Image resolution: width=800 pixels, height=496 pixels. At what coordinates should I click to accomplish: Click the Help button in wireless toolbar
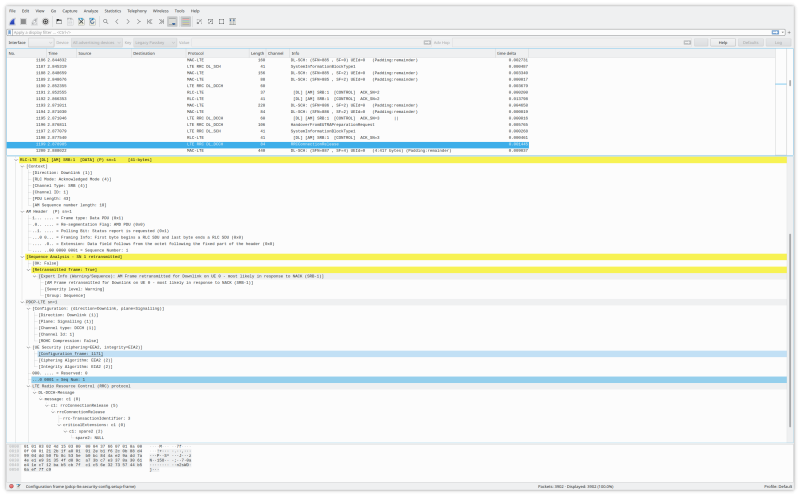pyautogui.click(x=721, y=43)
